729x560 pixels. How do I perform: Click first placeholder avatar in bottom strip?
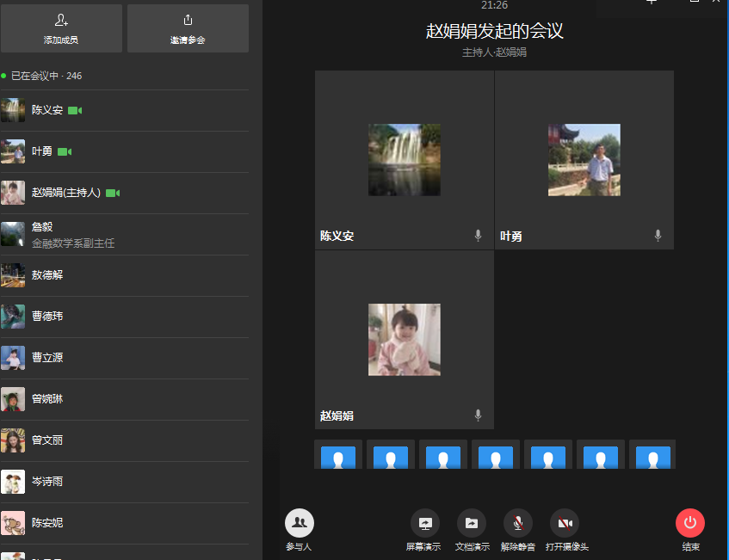coord(338,455)
